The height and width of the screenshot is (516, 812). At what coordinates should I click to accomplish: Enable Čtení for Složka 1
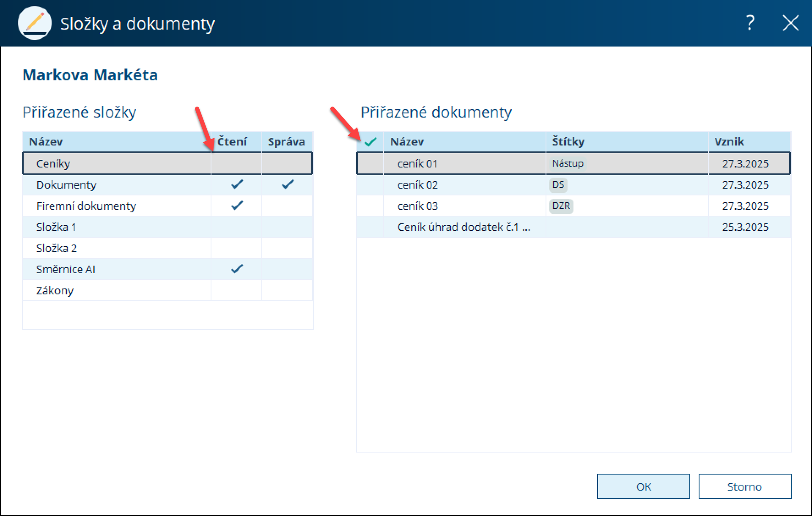pyautogui.click(x=236, y=227)
